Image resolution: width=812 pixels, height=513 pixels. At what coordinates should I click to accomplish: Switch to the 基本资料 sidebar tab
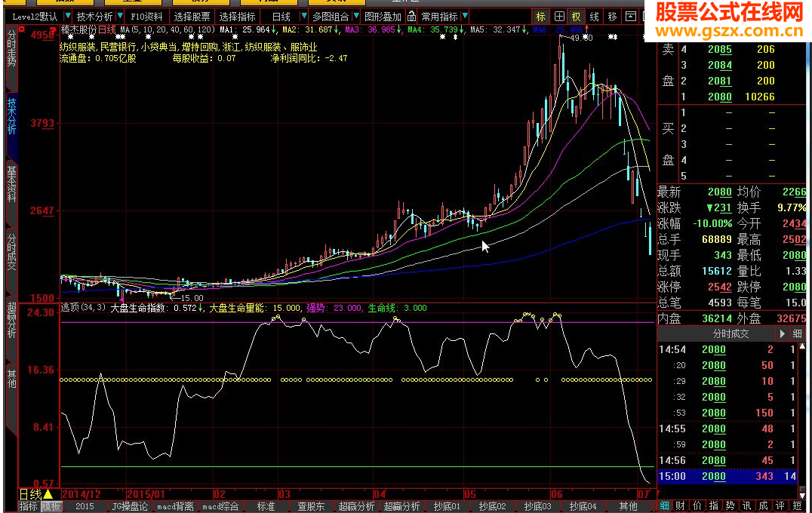click(11, 184)
